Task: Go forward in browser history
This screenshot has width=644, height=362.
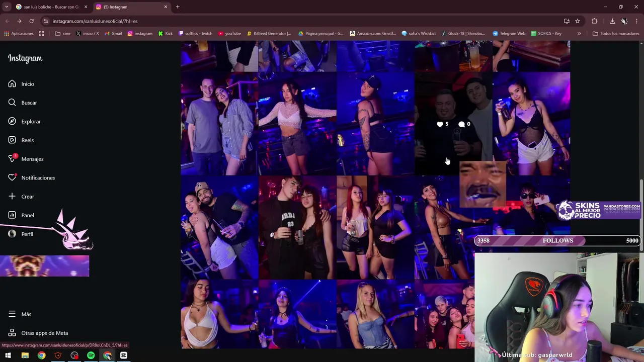Action: [19, 21]
